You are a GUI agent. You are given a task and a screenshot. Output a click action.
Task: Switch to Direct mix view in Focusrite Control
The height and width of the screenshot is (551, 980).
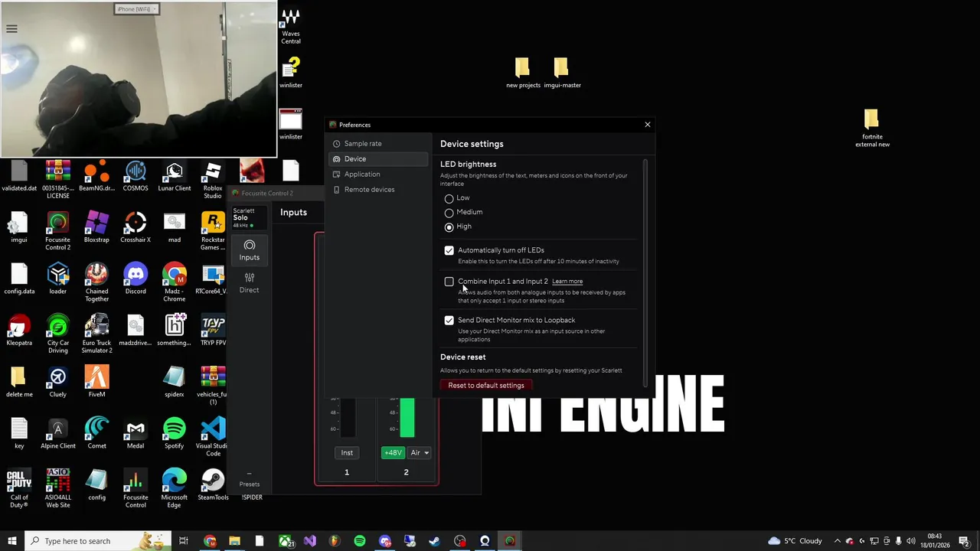coord(250,283)
